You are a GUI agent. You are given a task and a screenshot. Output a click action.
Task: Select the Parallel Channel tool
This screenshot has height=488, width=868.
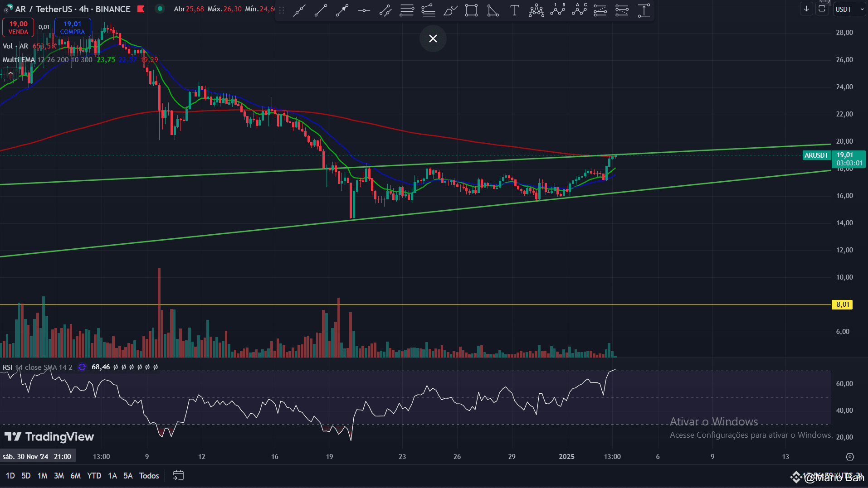point(385,10)
